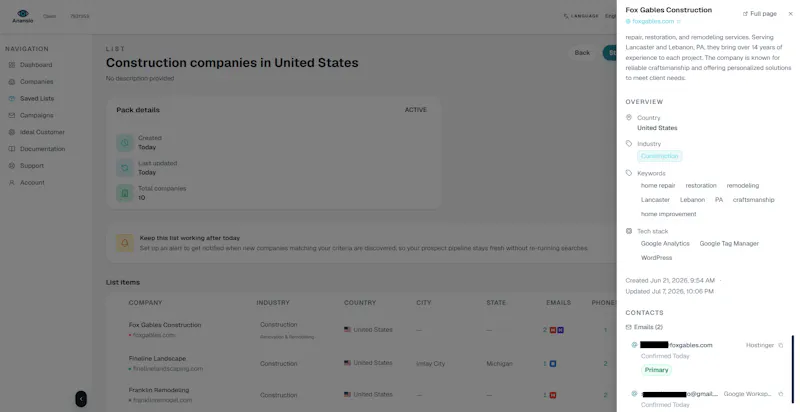Open the foxgables.com website link in panel
Image resolution: width=800 pixels, height=412 pixels.
[x=653, y=21]
